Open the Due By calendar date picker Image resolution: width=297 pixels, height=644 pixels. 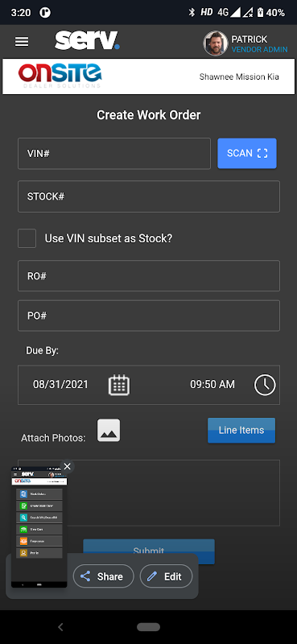(118, 385)
